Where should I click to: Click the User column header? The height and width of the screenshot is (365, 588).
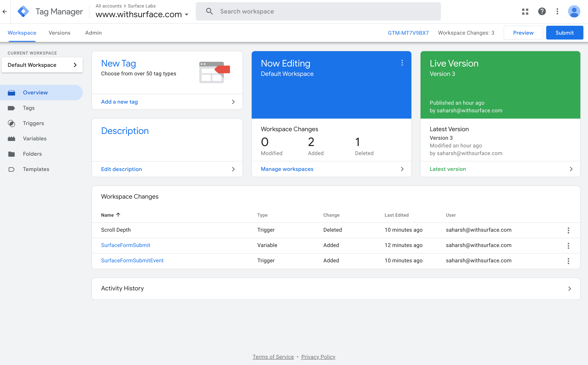pyautogui.click(x=451, y=215)
